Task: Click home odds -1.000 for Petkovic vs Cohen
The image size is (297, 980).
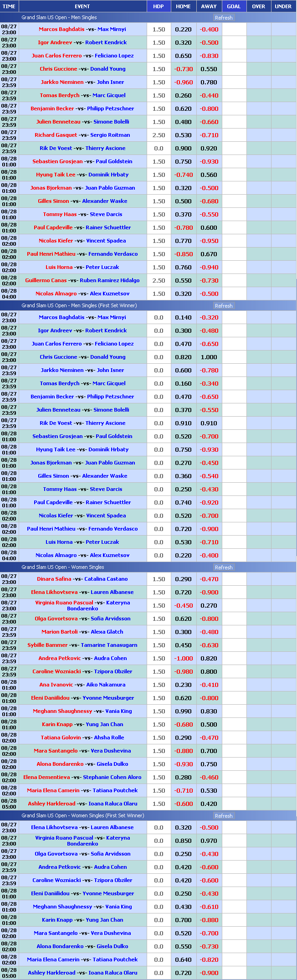Action: (x=183, y=659)
